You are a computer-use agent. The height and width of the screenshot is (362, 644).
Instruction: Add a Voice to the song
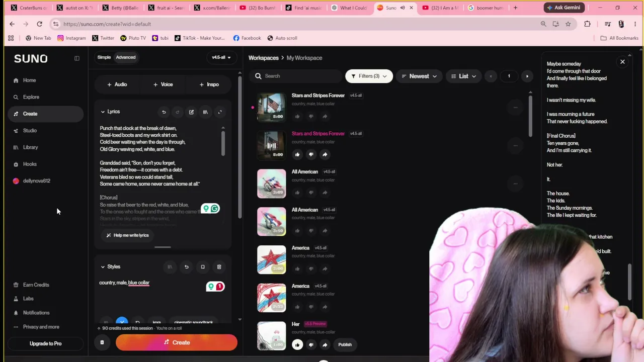click(x=163, y=84)
